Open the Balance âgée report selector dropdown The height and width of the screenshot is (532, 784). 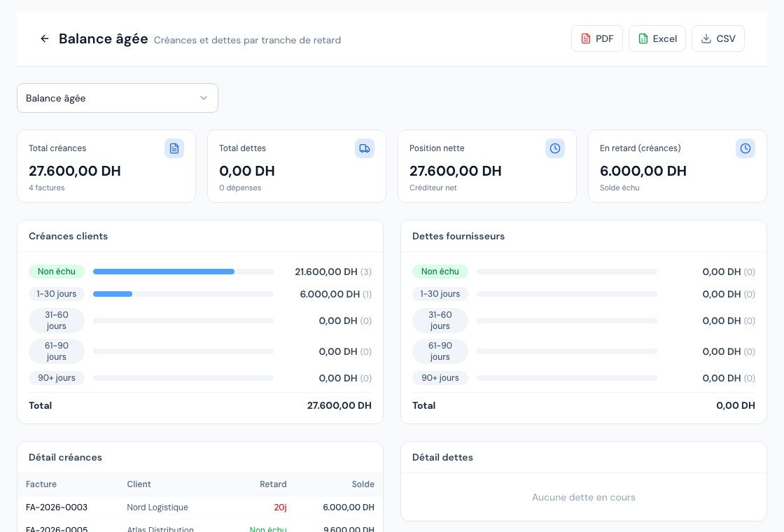[x=118, y=98]
